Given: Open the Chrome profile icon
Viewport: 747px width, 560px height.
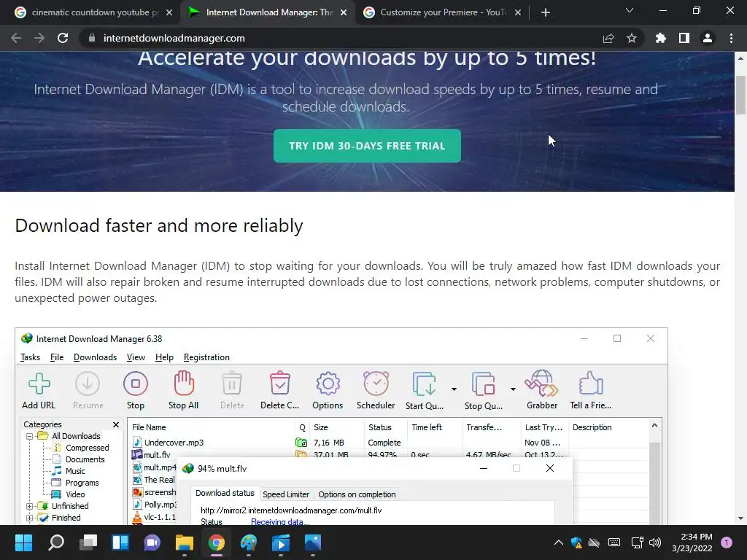Looking at the screenshot, I should pyautogui.click(x=708, y=38).
